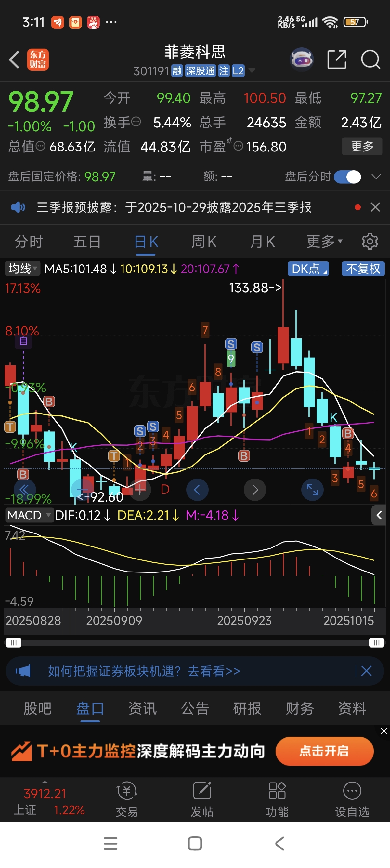
Task: Tap Android system back button
Action: click(280, 844)
